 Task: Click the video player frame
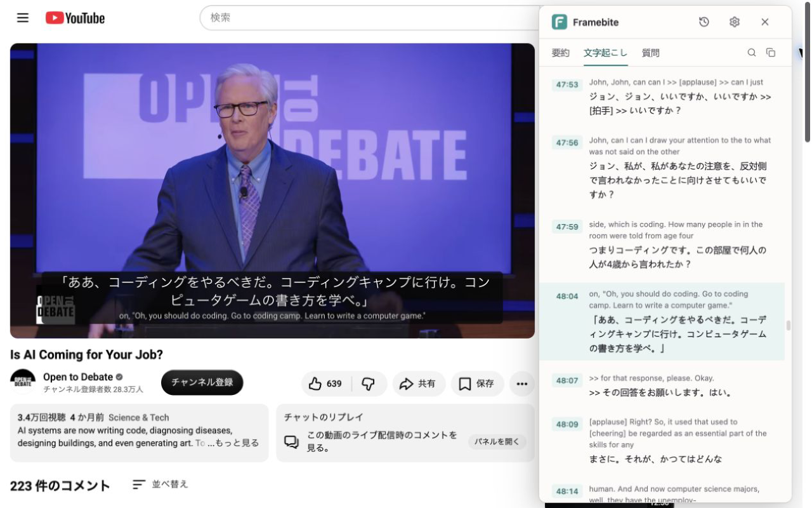pyautogui.click(x=272, y=190)
